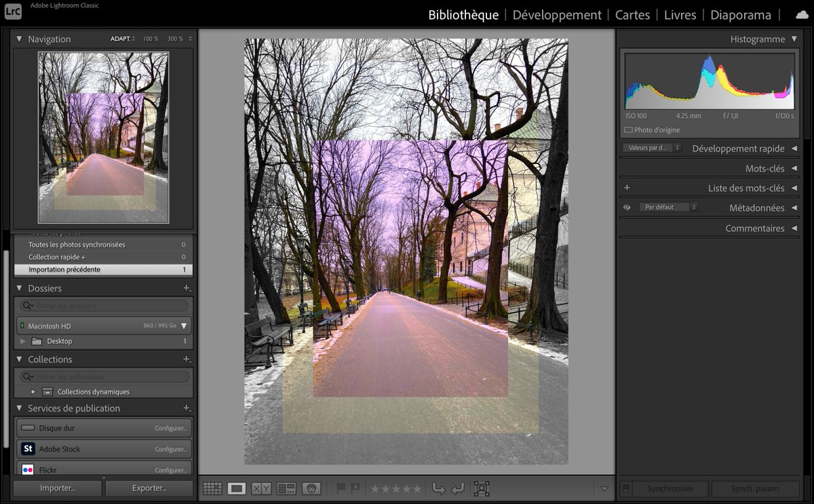Switch to the Développement module
This screenshot has width=814, height=504.
tap(557, 15)
